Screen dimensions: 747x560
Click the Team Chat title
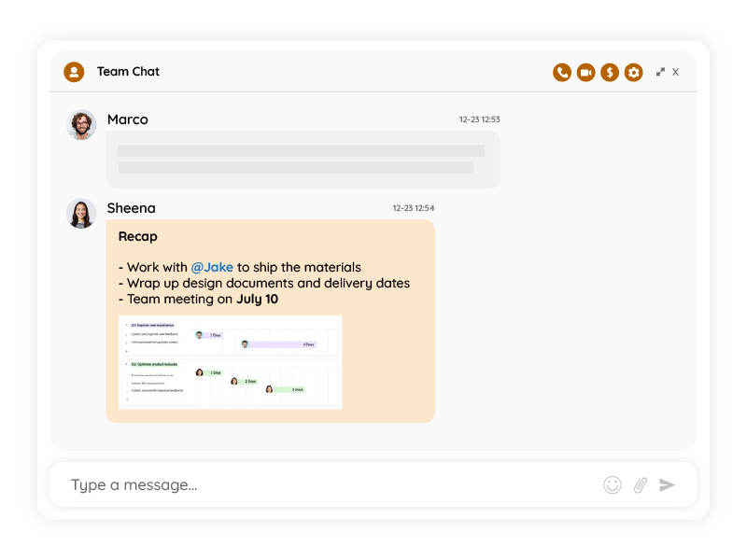(x=128, y=72)
